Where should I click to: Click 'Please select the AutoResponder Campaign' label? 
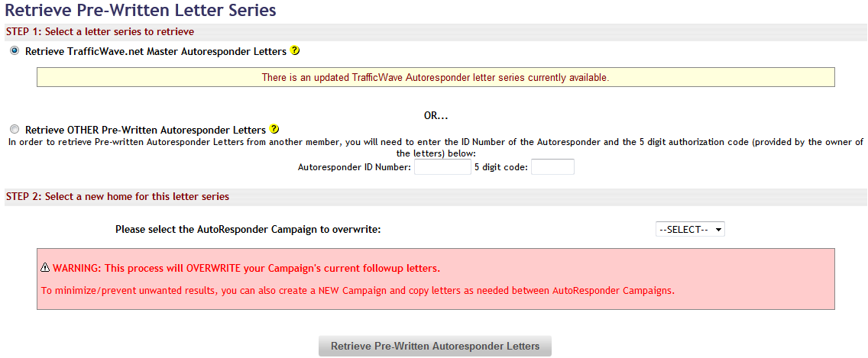pos(248,229)
